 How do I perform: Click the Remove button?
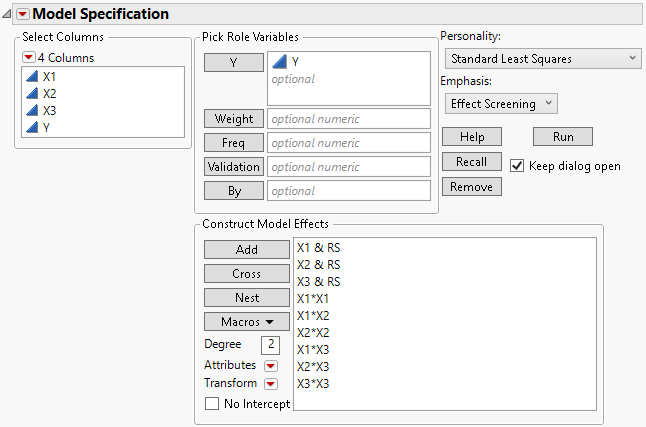pos(472,187)
